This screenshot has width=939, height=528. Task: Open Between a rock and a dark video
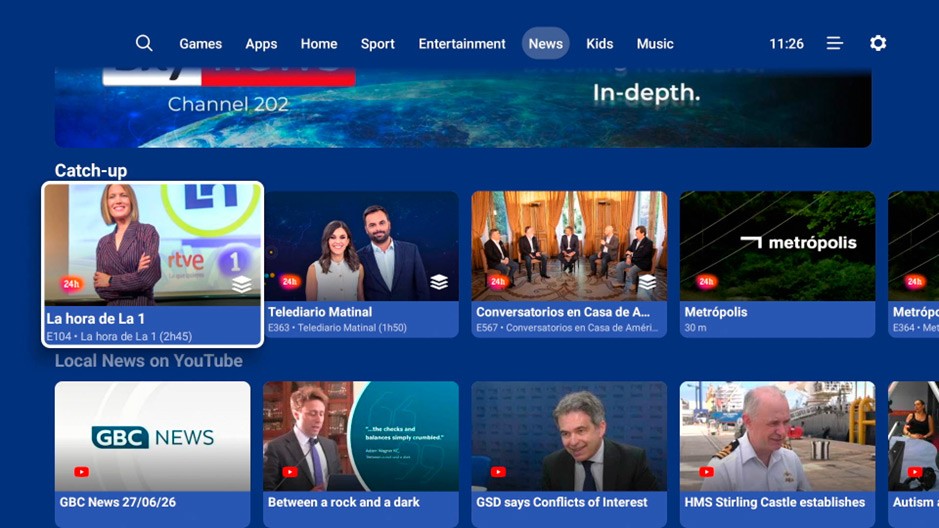pyautogui.click(x=361, y=436)
